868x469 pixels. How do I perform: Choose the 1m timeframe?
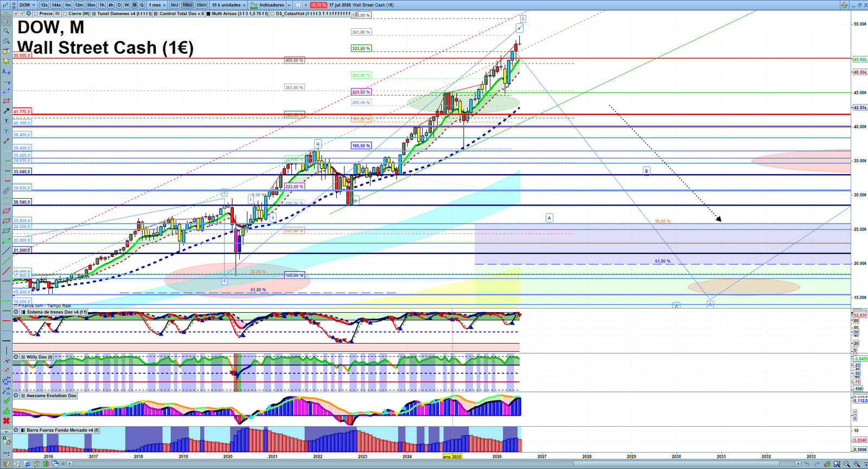[x=68, y=5]
